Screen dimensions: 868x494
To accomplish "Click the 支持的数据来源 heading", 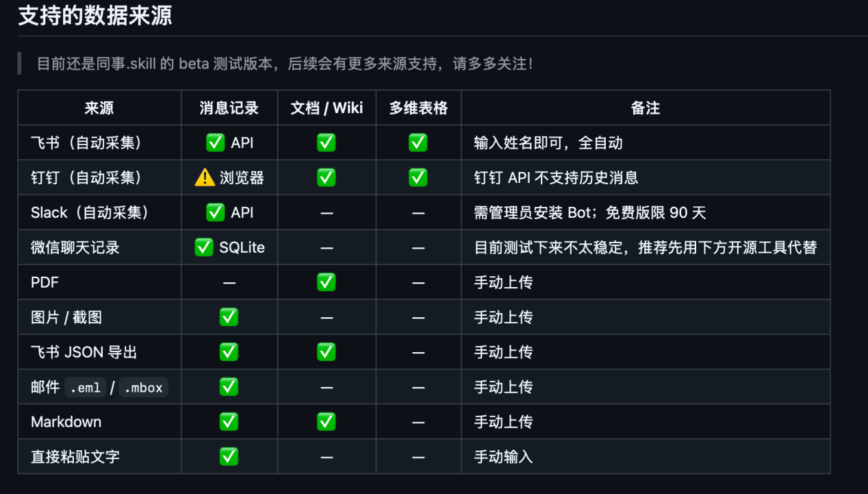I will pos(95,16).
